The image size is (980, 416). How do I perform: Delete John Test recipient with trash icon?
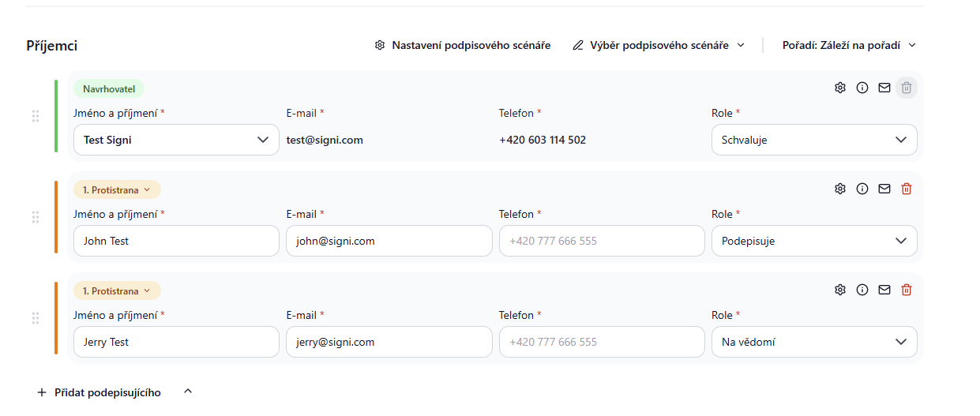(x=907, y=189)
